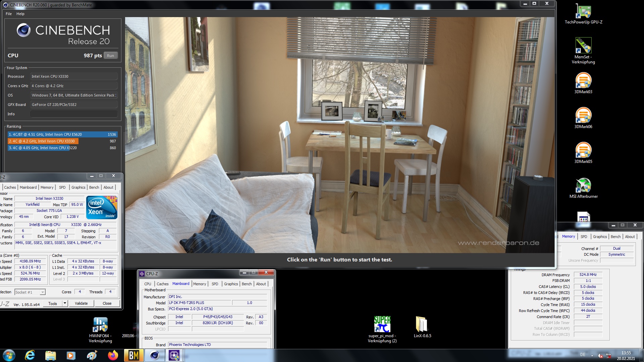
Task: Open Graphics tab in middle CPU-Z window
Action: (231, 284)
